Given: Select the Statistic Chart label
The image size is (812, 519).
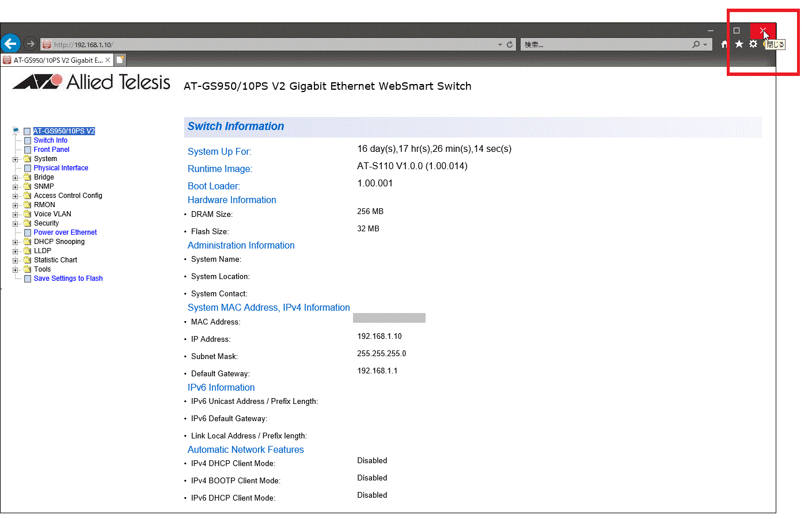Looking at the screenshot, I should coord(55,260).
